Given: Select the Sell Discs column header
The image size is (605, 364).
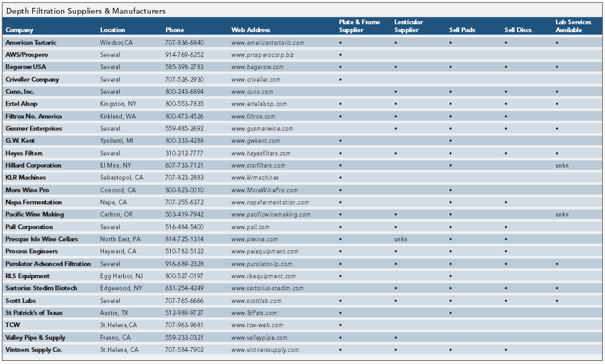Looking at the screenshot, I should click(x=518, y=30).
